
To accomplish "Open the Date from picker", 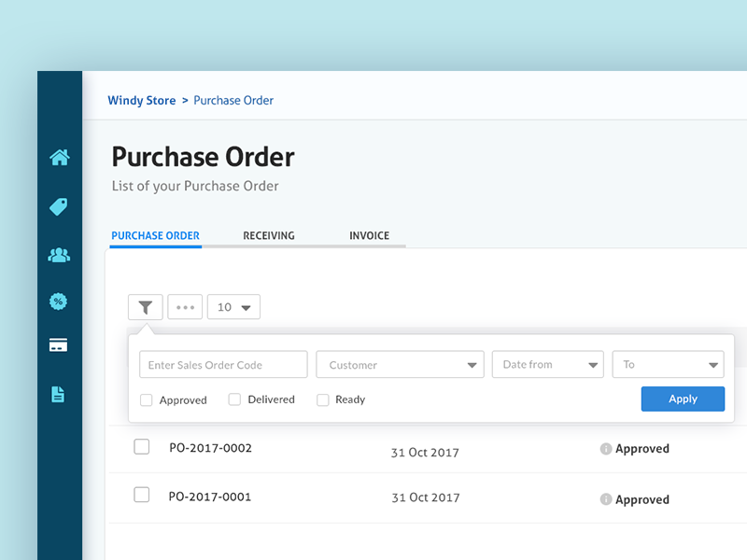I will coord(548,365).
